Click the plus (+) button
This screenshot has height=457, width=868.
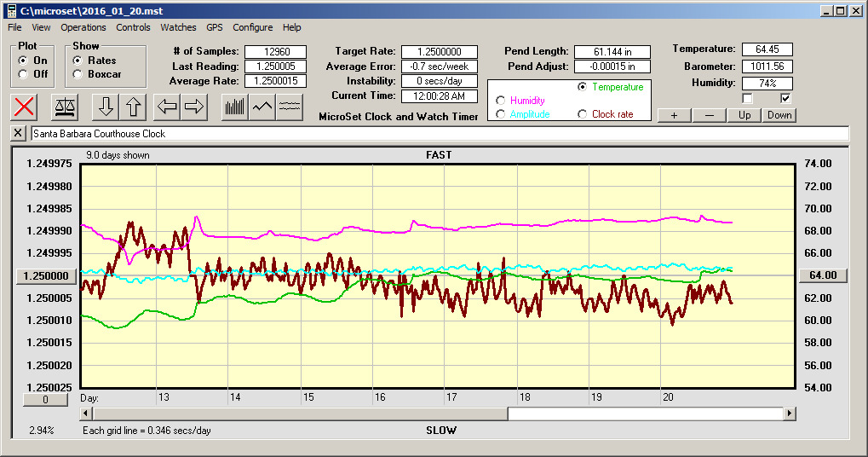point(675,115)
